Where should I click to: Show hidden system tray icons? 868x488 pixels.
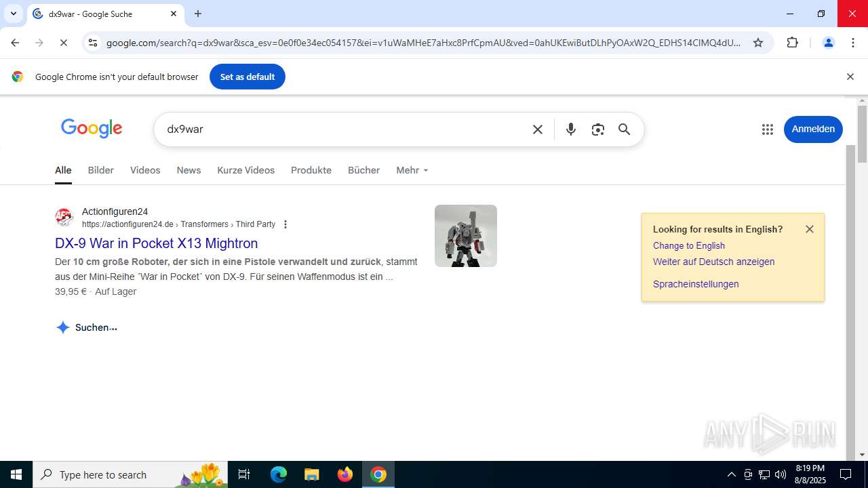[x=731, y=474]
